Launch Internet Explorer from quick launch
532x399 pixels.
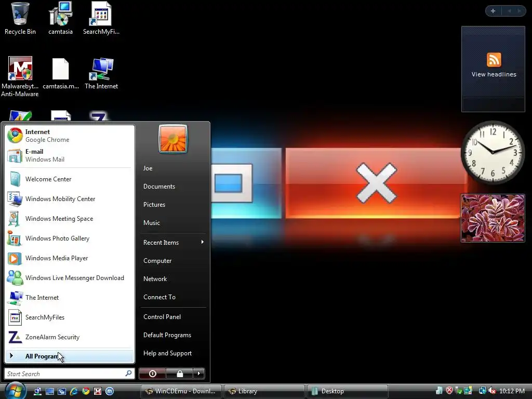74,391
